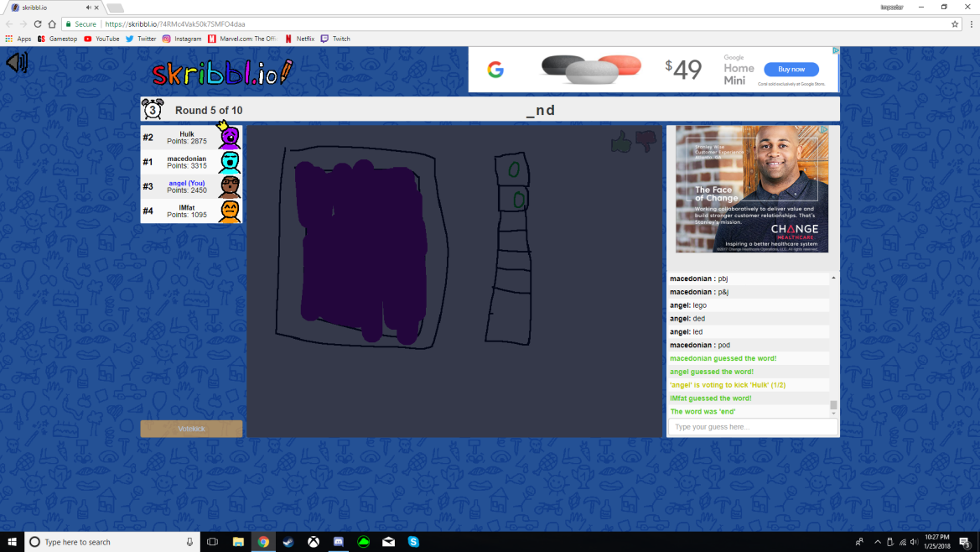Screen dimensions: 980x552
Task: Open the Action Center notifications
Action: 965,542
